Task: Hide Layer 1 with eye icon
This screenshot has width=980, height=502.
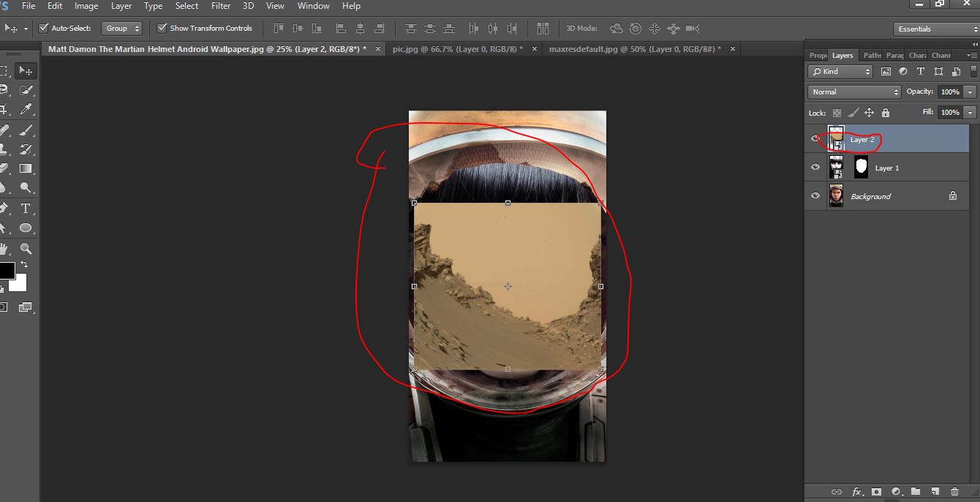Action: click(x=815, y=168)
